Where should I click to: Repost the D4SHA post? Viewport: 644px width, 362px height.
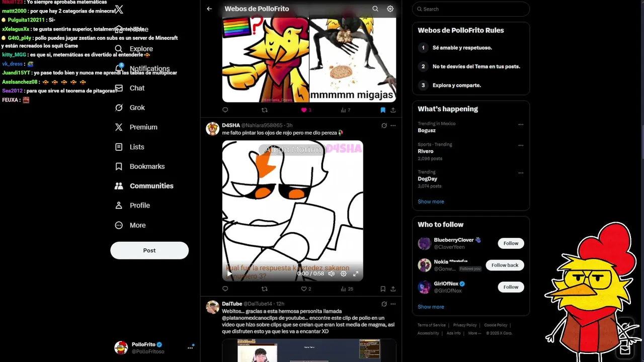[x=265, y=289]
